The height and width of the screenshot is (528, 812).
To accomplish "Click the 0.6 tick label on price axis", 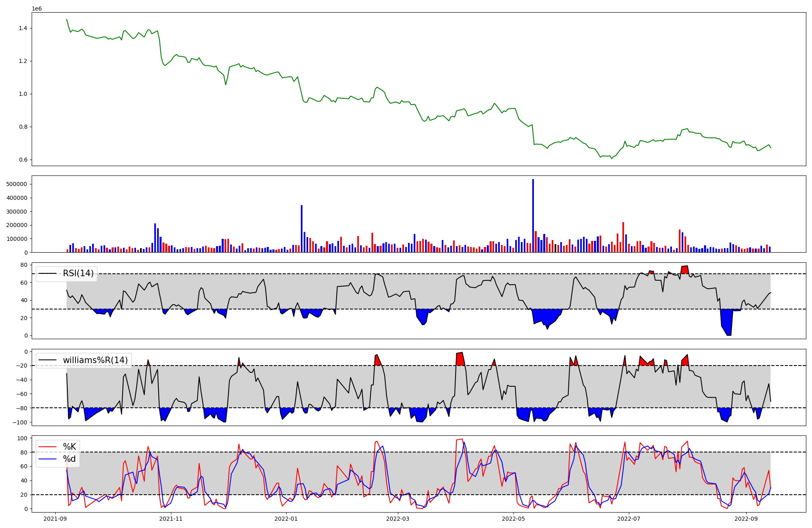I will tap(23, 160).
